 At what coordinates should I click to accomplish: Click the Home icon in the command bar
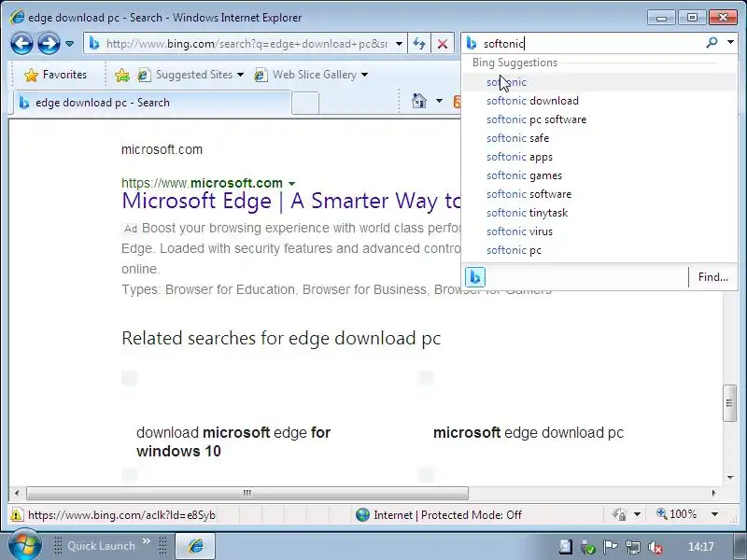tap(419, 101)
